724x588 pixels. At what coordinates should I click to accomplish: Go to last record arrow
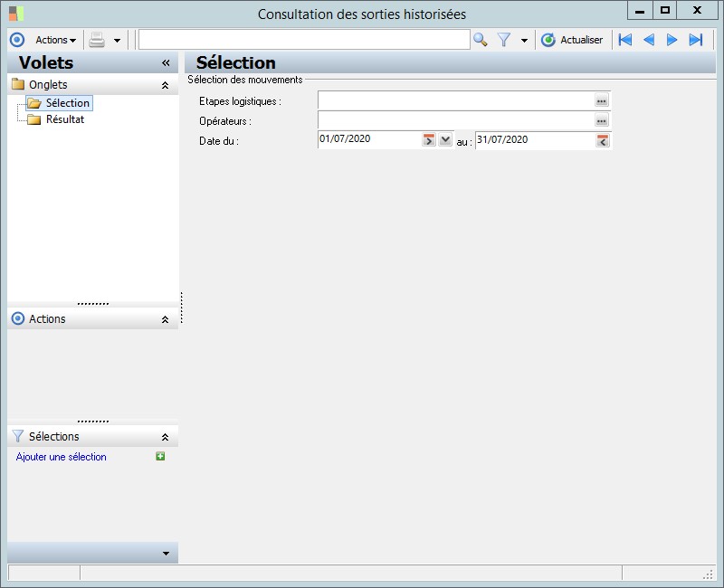tap(696, 40)
